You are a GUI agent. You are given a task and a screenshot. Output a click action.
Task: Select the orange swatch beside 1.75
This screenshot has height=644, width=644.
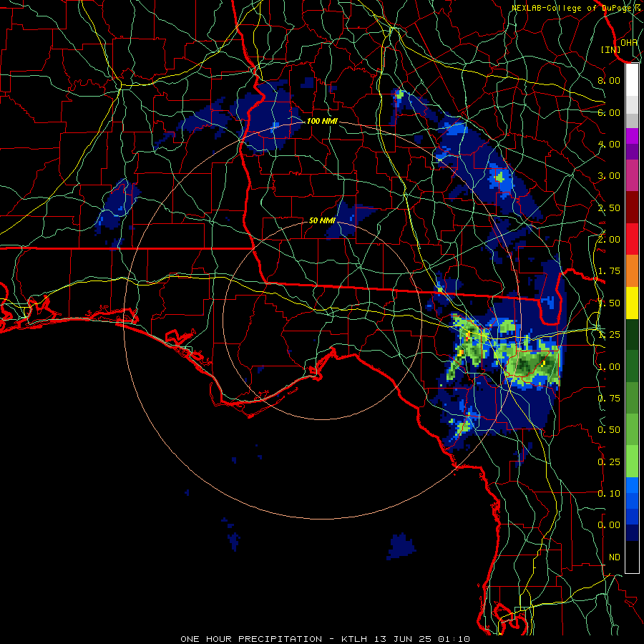pyautogui.click(x=632, y=271)
